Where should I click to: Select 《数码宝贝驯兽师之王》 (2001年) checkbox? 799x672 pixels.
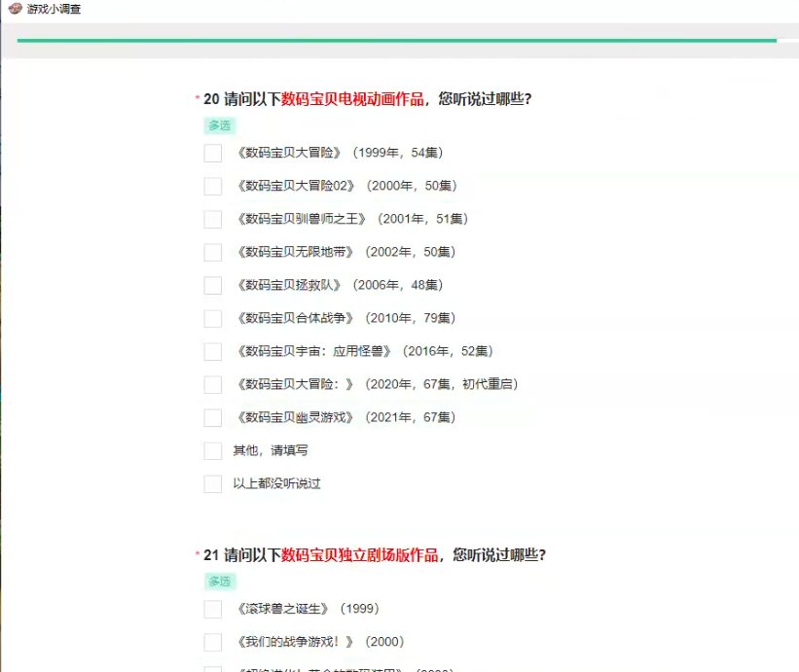point(212,219)
